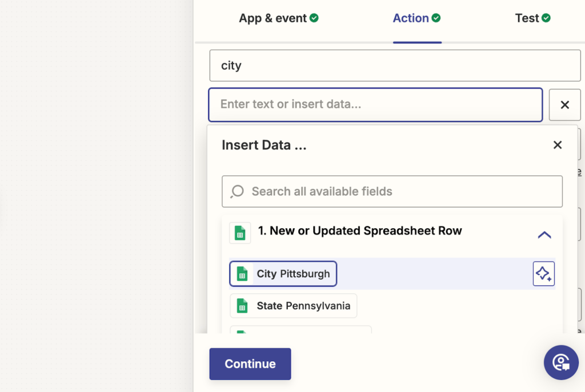The image size is (585, 392).
Task: Switch to the App & event tab
Action: (x=273, y=18)
